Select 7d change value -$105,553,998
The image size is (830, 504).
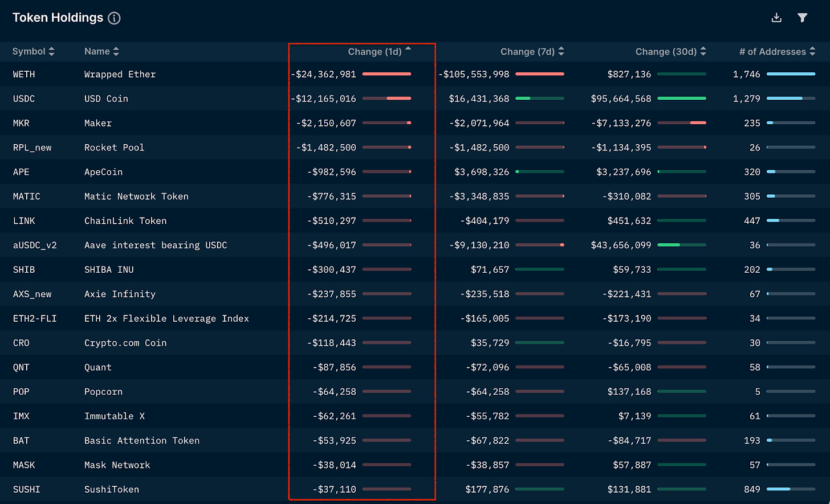pos(474,74)
